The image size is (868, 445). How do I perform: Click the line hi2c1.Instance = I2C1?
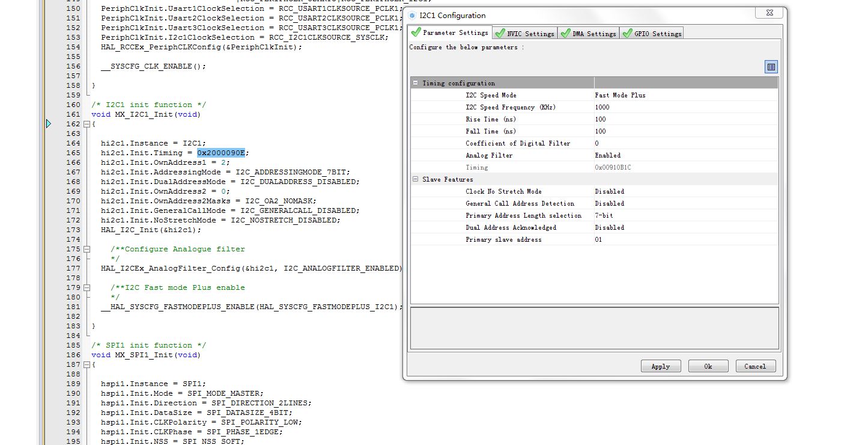point(153,143)
